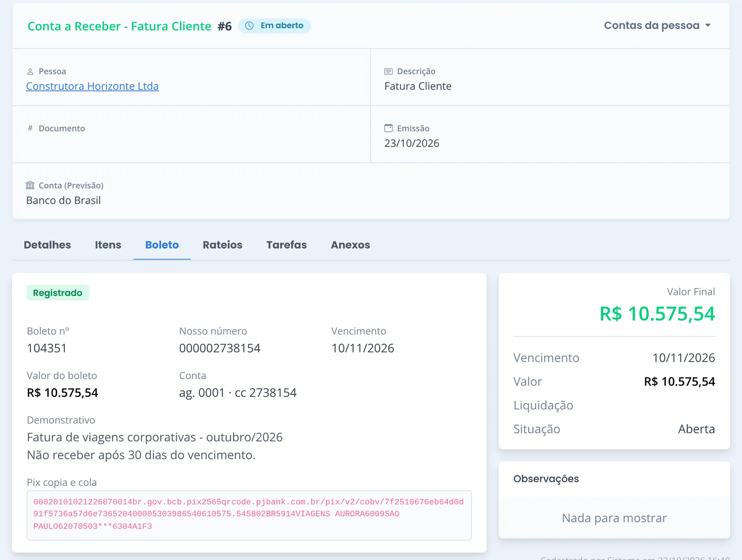Screen dimensions: 742x560
Task: Click the clock icon in the Em aberto badge
Action: point(250,25)
